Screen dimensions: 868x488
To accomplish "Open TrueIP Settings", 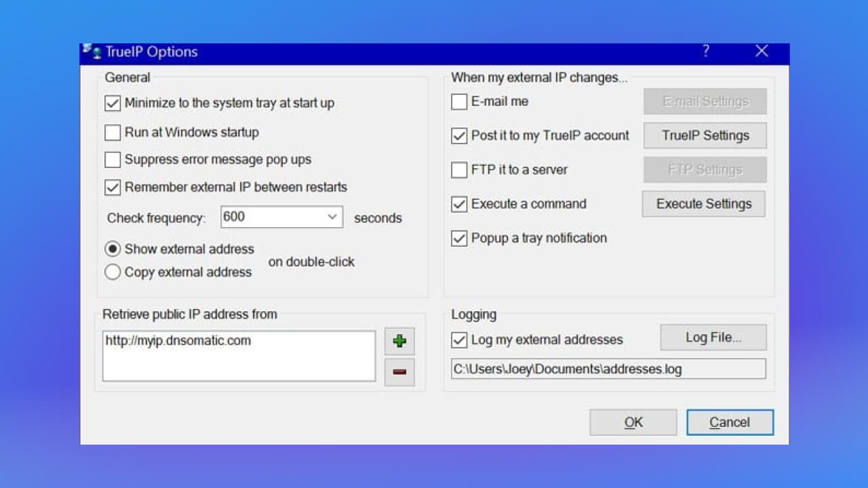I will coord(705,136).
